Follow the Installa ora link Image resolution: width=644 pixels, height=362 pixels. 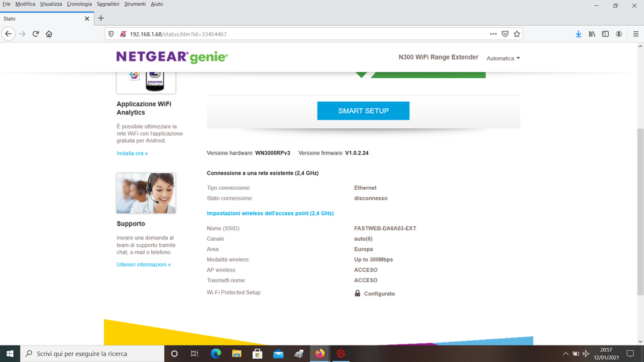[x=132, y=153]
